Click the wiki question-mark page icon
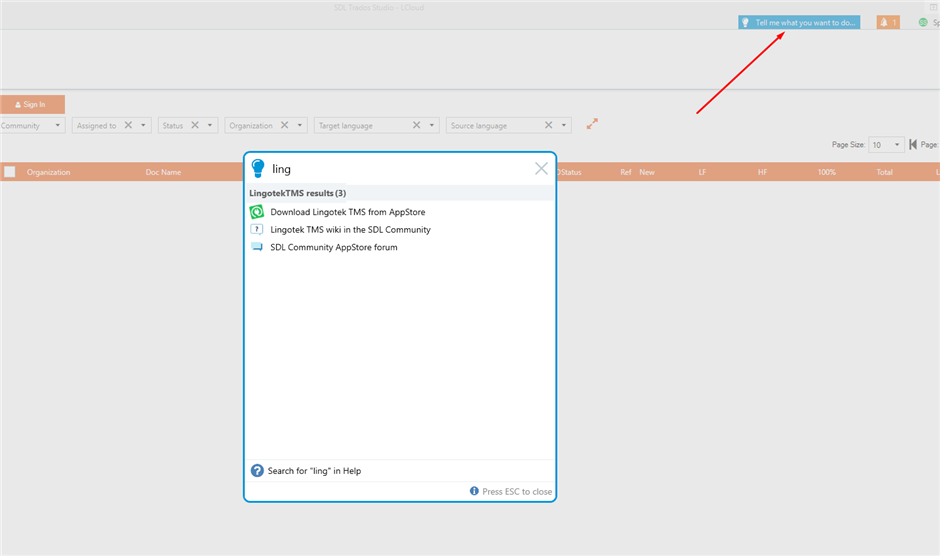 tap(257, 229)
